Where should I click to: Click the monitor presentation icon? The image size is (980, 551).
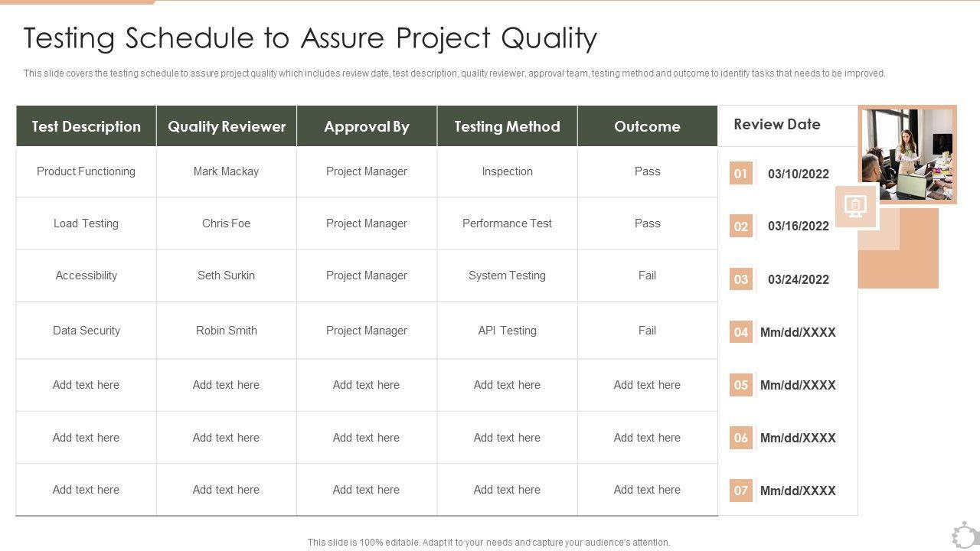pyautogui.click(x=855, y=205)
